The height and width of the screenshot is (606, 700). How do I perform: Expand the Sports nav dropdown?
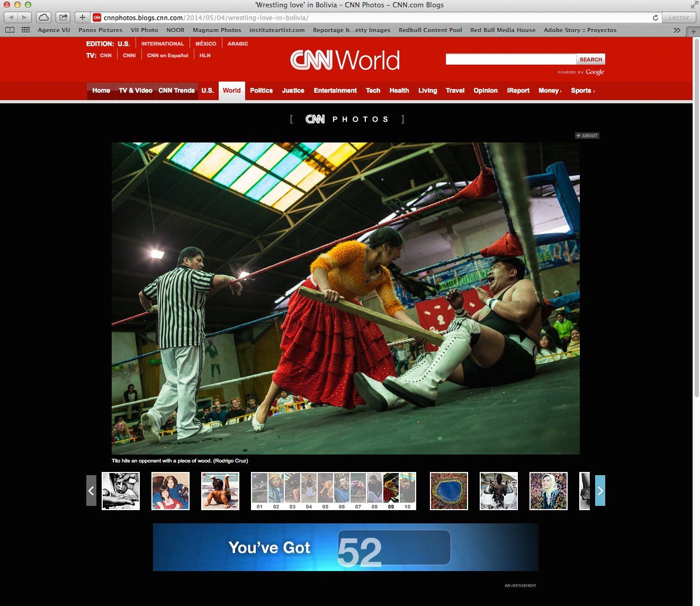[x=582, y=91]
